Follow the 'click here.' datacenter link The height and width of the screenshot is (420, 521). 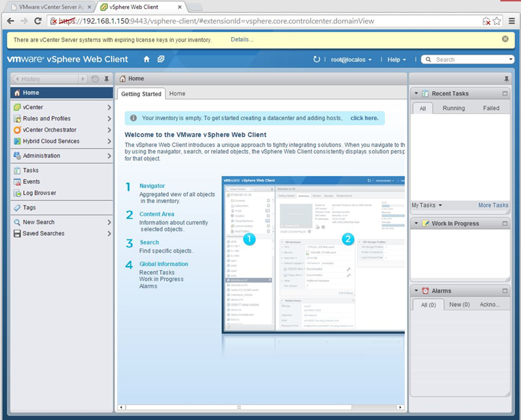pyautogui.click(x=364, y=118)
